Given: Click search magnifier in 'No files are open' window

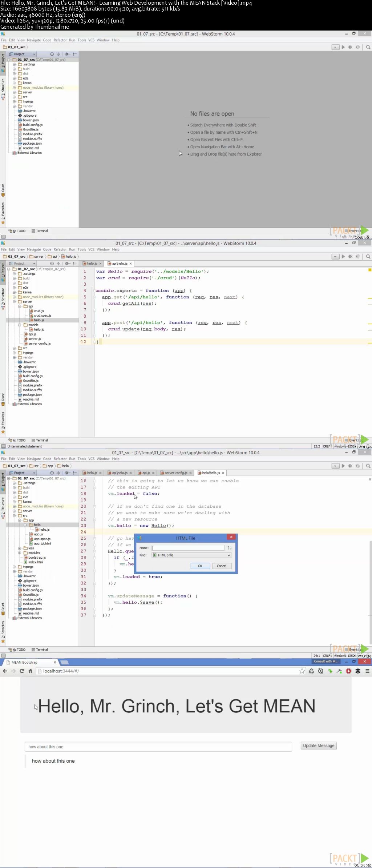Looking at the screenshot, I should pos(368,47).
